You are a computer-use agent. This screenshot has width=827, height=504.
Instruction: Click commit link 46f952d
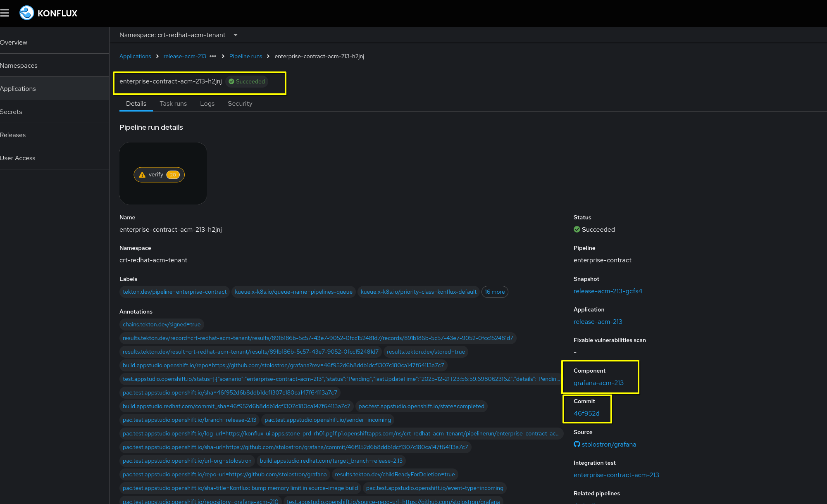[x=586, y=413]
